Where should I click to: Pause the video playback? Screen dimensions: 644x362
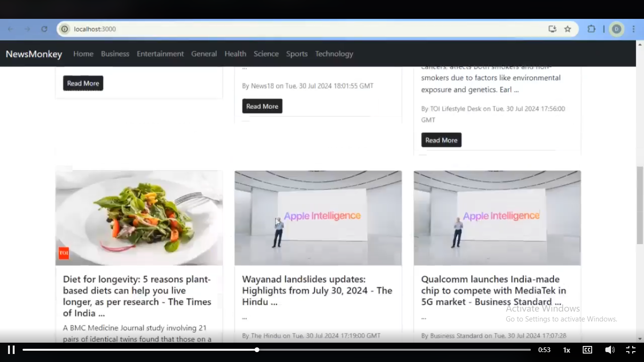click(11, 350)
